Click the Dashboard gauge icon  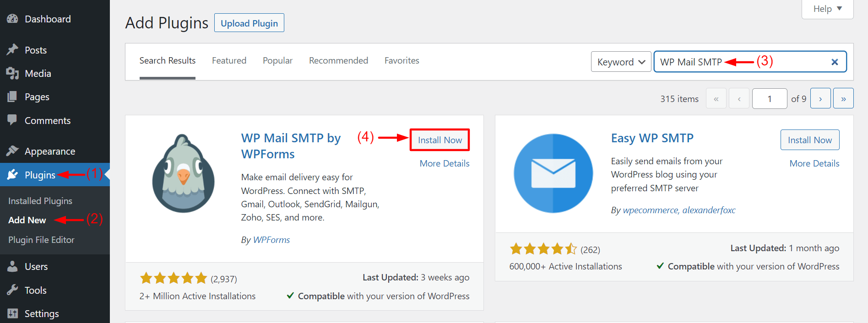coord(12,19)
